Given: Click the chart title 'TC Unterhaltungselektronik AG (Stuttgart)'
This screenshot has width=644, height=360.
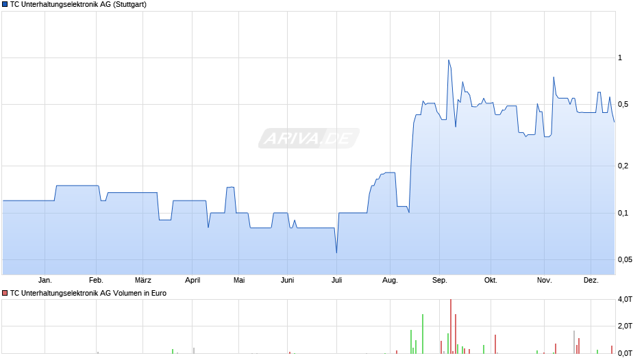Looking at the screenshot, I should (x=78, y=5).
